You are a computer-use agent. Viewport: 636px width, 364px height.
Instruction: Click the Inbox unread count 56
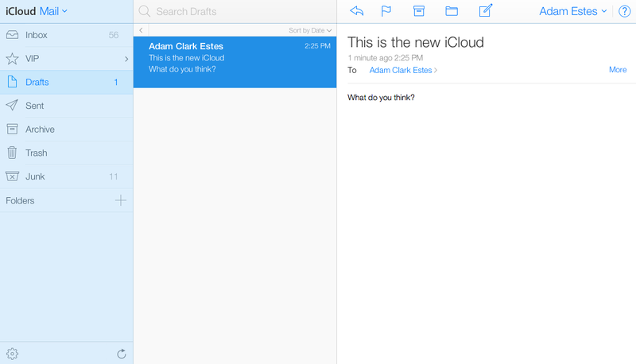click(114, 35)
